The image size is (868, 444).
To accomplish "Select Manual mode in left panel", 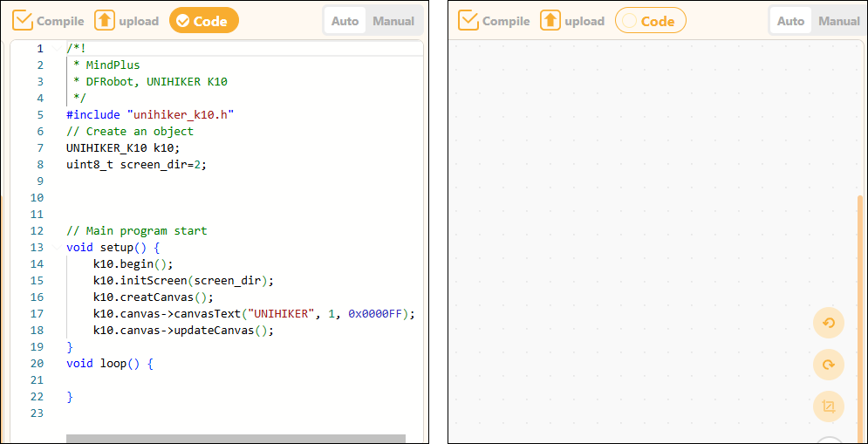I will coord(393,21).
